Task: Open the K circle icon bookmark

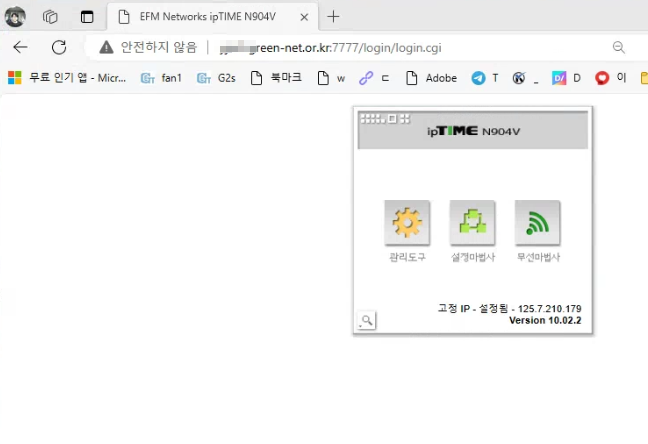Action: click(525, 78)
